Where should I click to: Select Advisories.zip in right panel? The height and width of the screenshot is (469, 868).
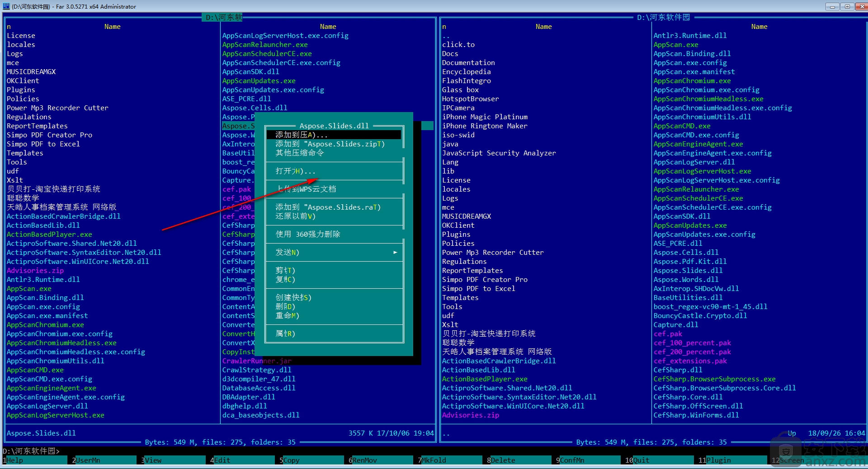pyautogui.click(x=471, y=415)
